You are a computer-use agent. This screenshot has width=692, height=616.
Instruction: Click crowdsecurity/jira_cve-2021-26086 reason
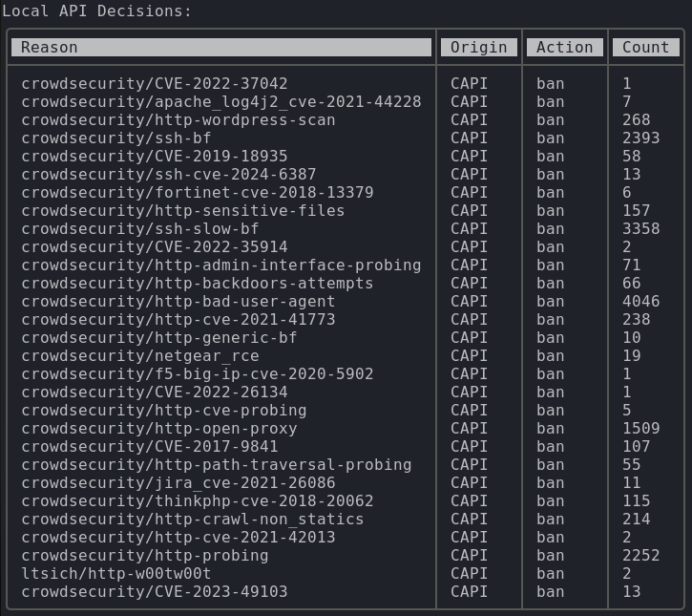pyautogui.click(x=178, y=483)
